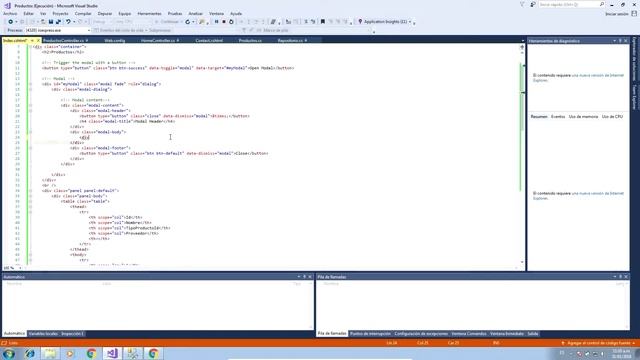Click auto-hide pin of Automático panel
The width and height of the screenshot is (640, 360).
point(304,277)
